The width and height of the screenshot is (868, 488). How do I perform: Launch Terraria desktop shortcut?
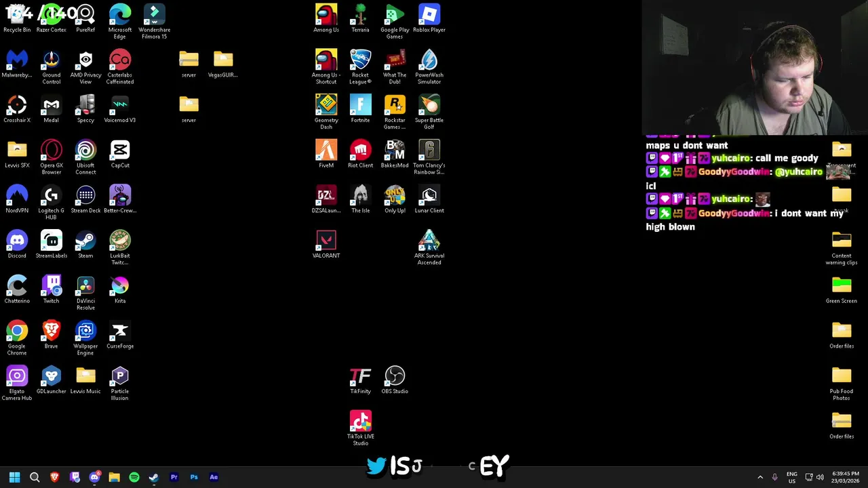(x=360, y=19)
